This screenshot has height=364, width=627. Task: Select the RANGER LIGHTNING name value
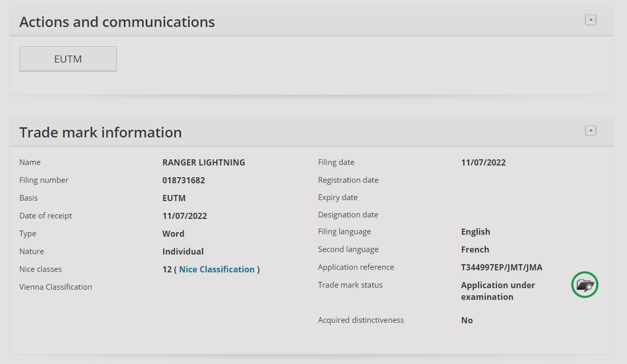(203, 162)
